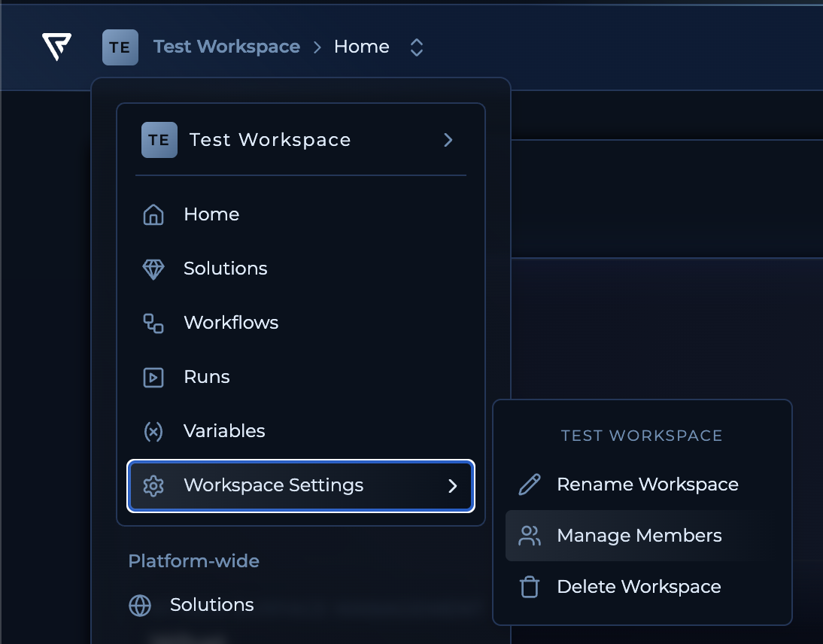Click Test Workspace in the breadcrumb
This screenshot has height=644, width=823.
point(226,47)
